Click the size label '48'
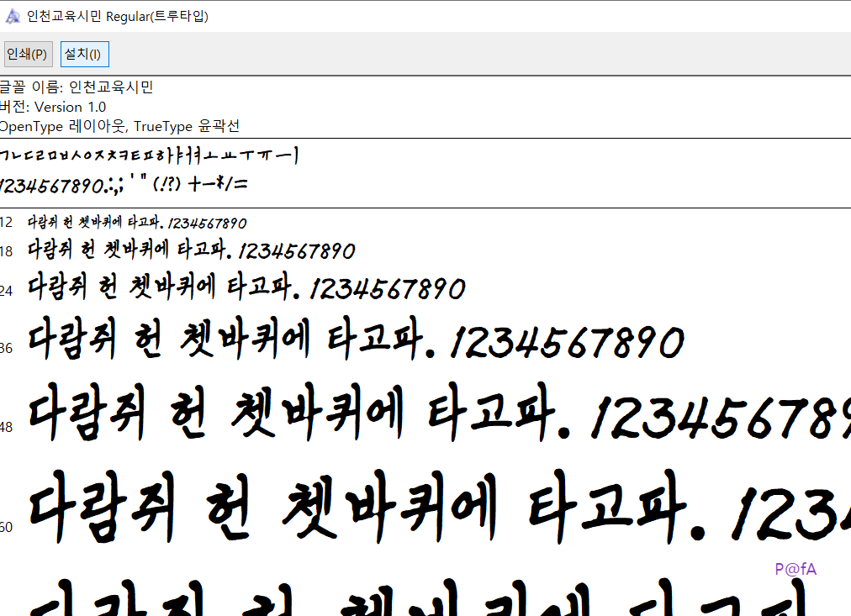 [x=6, y=427]
